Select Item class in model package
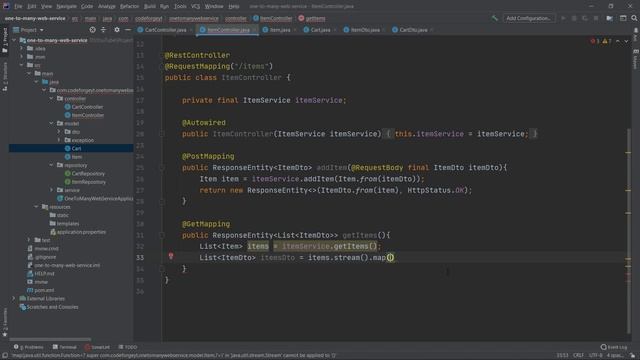The height and width of the screenshot is (360, 640). 73,157
